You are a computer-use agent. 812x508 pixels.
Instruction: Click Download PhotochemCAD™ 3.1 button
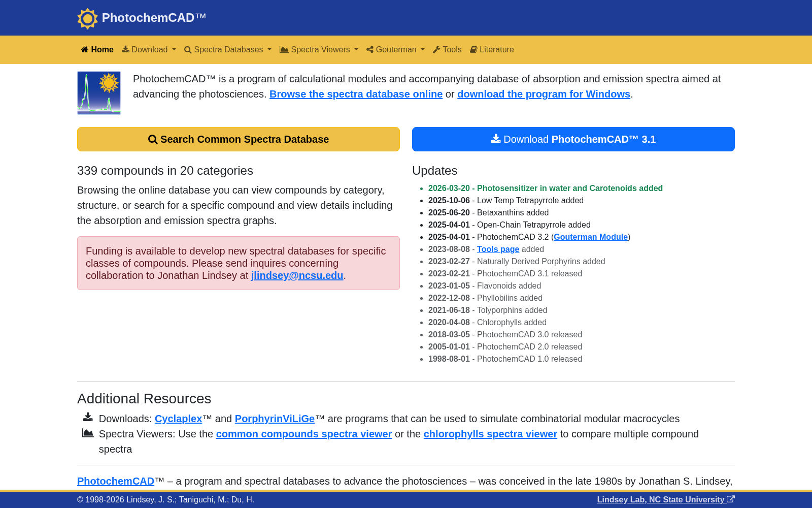[x=573, y=139]
